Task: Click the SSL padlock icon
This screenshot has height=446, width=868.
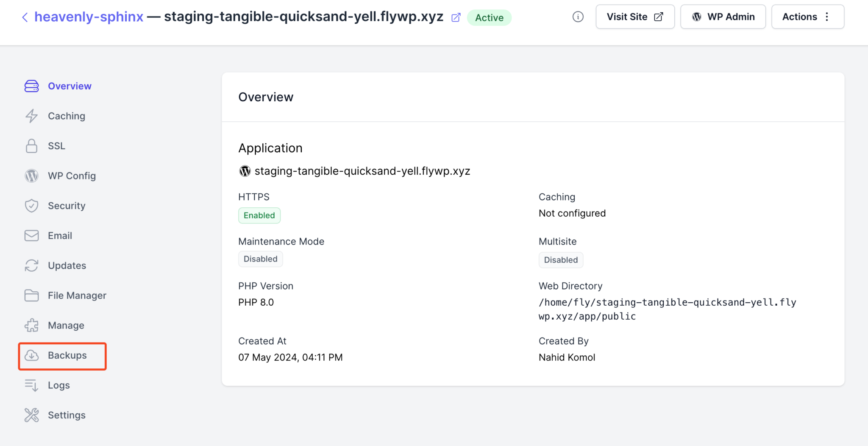Action: [x=31, y=146]
